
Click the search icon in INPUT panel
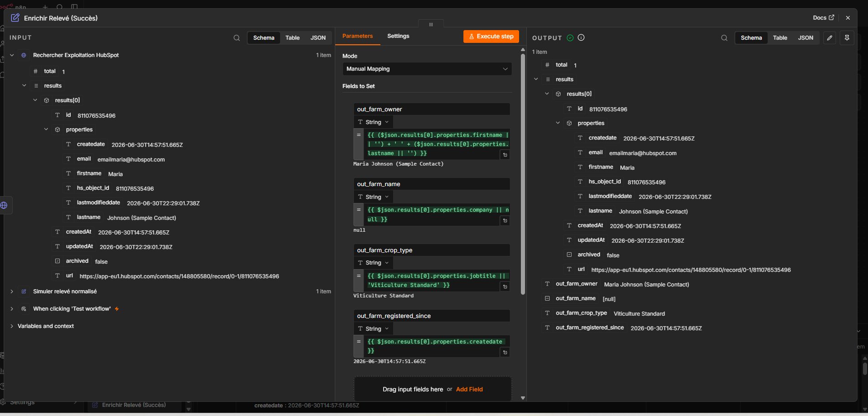point(236,38)
